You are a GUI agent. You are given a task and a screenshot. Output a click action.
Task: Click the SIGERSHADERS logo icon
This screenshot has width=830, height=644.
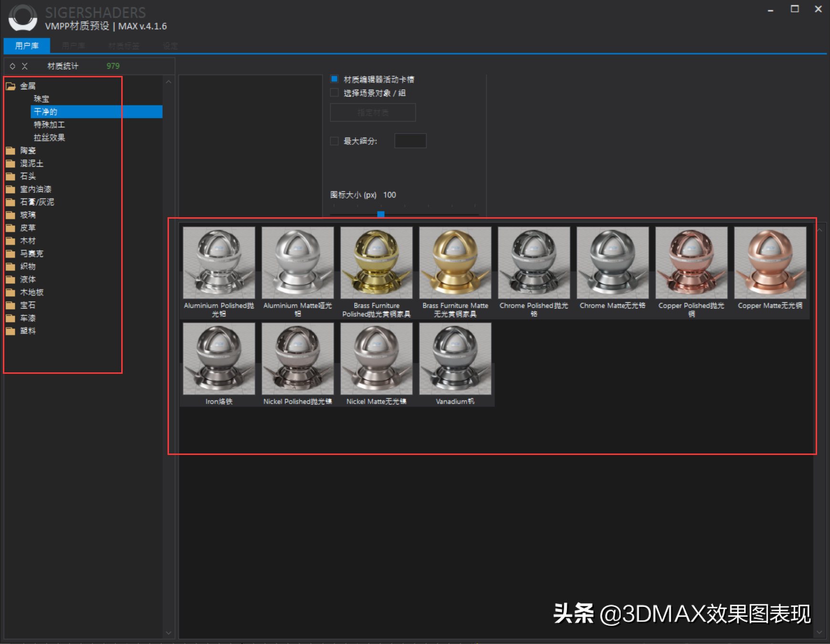click(x=23, y=18)
